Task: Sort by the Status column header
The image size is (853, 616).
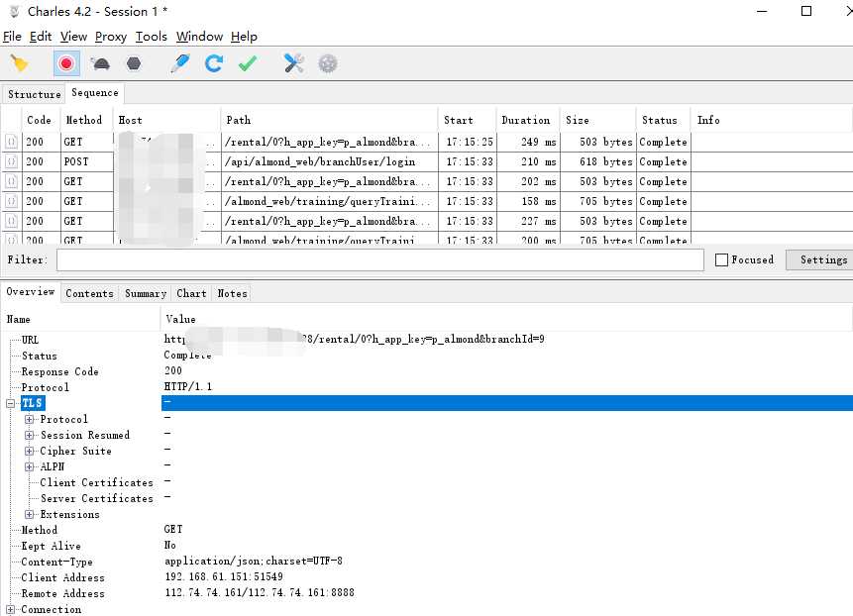Action: tap(663, 120)
